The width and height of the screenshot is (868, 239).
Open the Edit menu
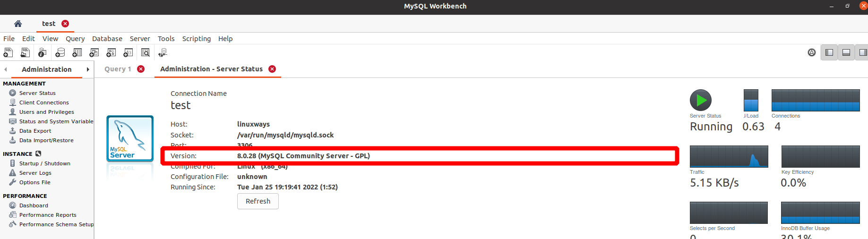pyautogui.click(x=28, y=39)
